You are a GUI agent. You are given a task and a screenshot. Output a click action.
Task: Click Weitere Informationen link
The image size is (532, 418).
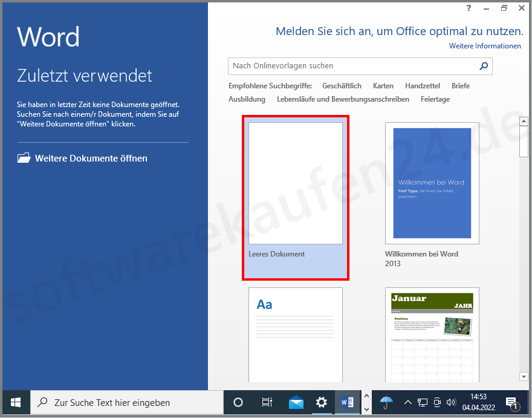pyautogui.click(x=485, y=46)
